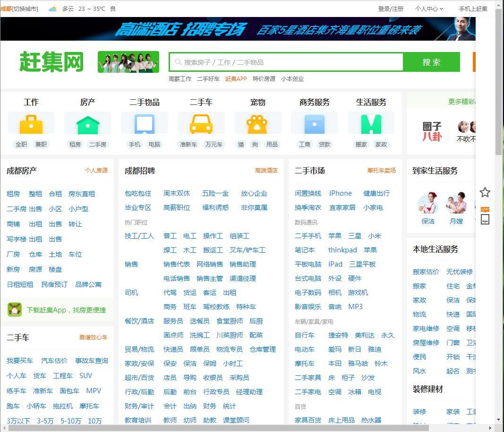Click the weather cloud icon
The height and width of the screenshot is (432, 504).
click(53, 9)
